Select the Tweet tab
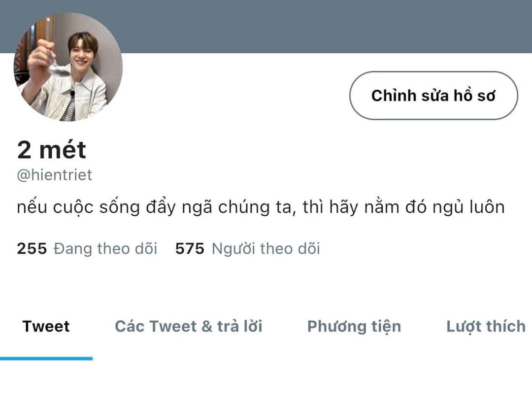Viewport: 532px width, 399px height. (46, 327)
